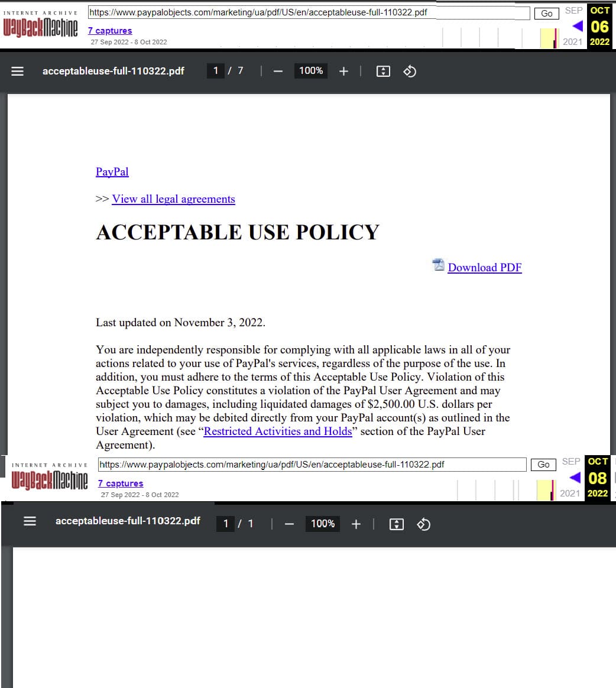Zoom out in lower PDF viewer toolbar
Screen dimensions: 616x688
point(289,524)
